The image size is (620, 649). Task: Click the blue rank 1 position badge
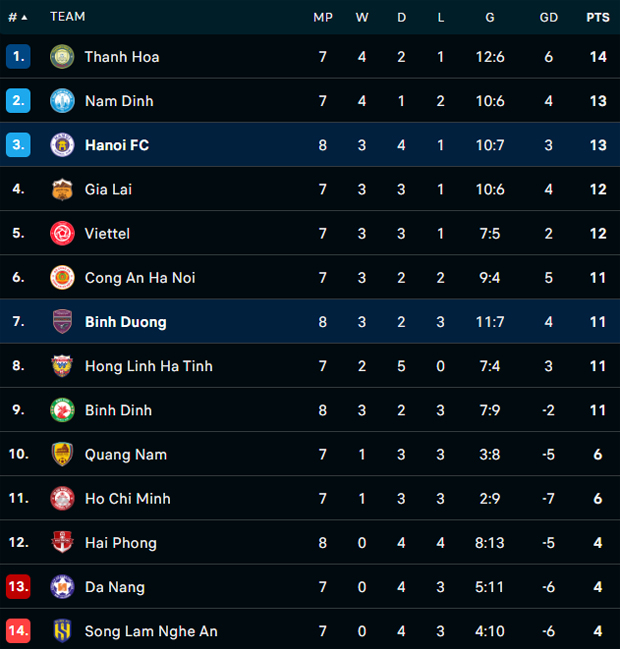pos(18,57)
